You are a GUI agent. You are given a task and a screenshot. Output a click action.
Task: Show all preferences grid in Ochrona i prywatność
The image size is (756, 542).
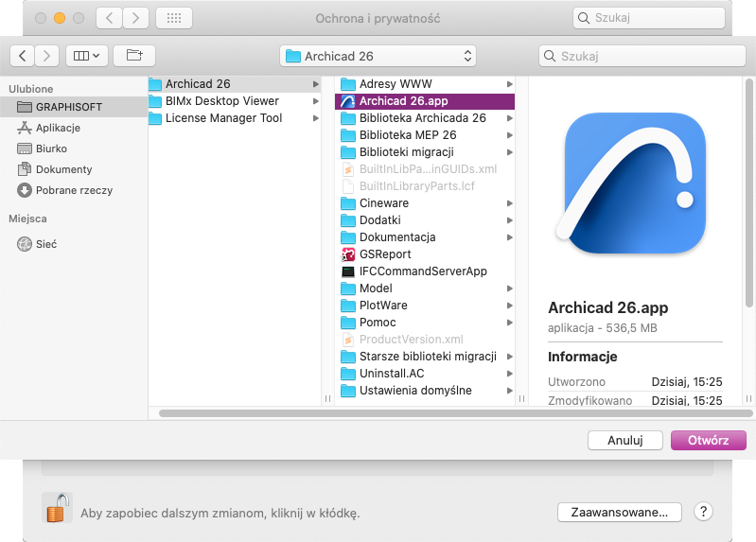tap(174, 18)
